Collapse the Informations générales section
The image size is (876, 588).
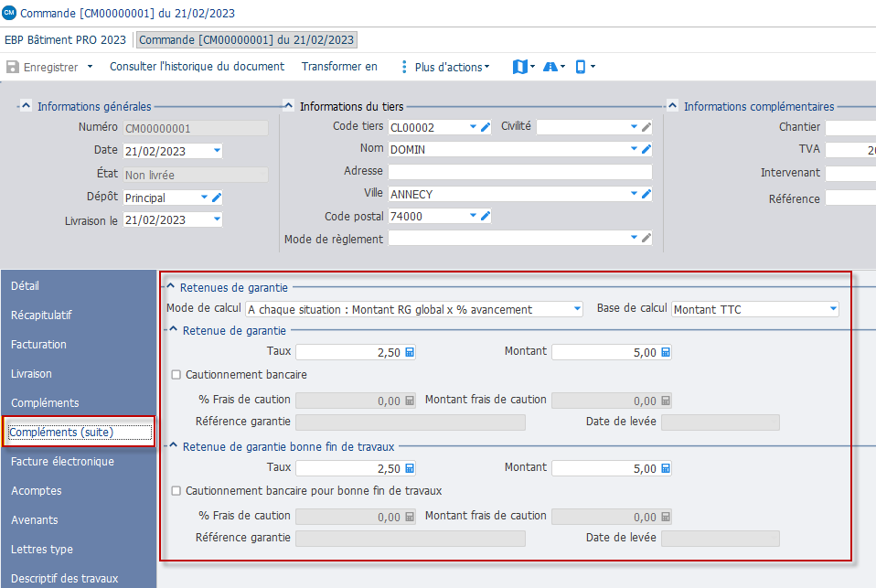click(26, 106)
